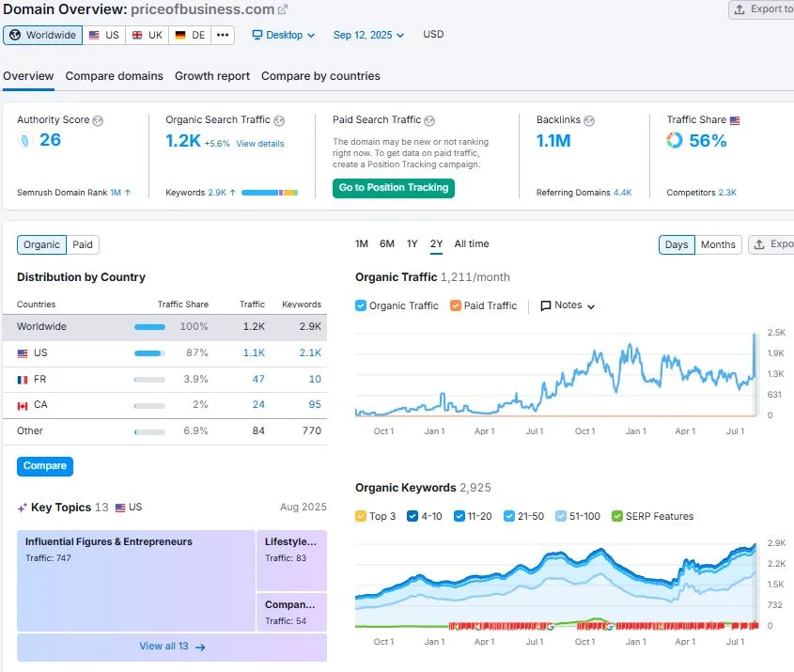Open Referring Domains 4.4K link
Viewport: 794px width, 672px height.
622,193
